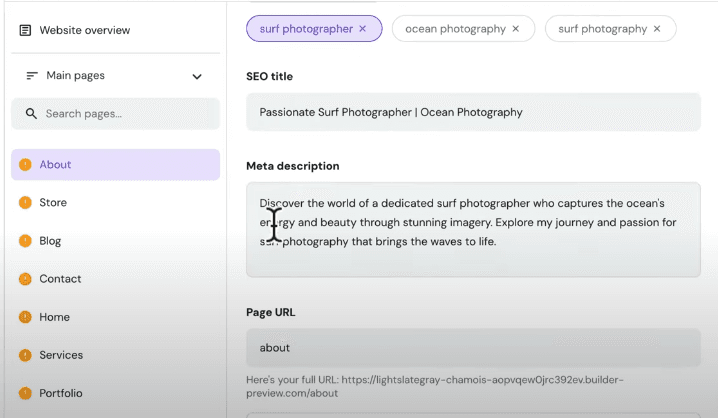Click the Main pages list icon
The image size is (718, 418).
pos(32,76)
